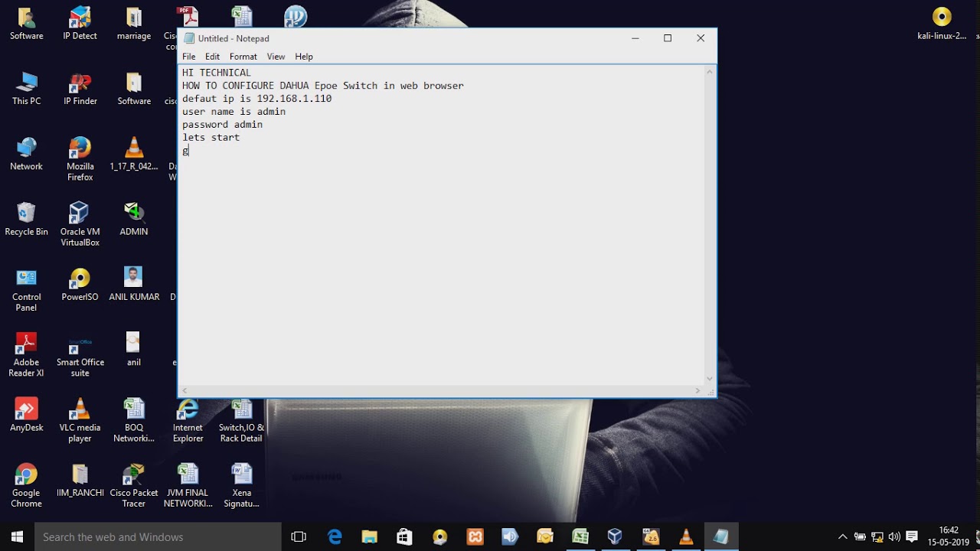Click the Notepad horizontal scroll right arrow

pos(697,391)
